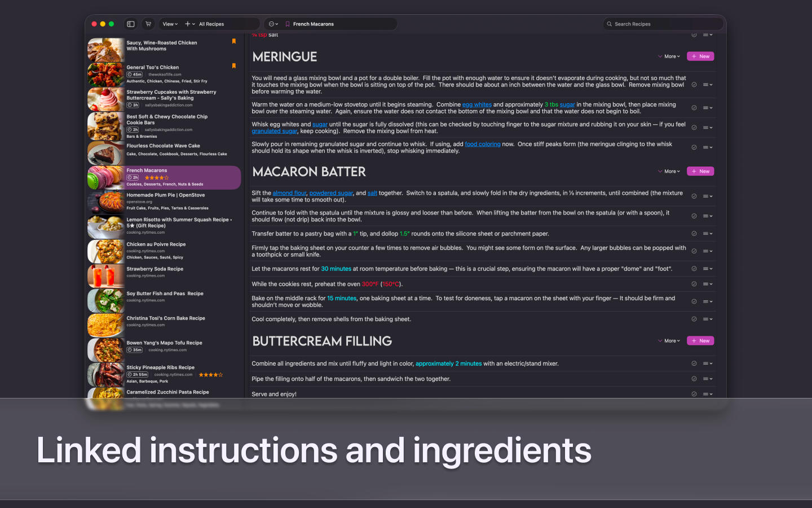This screenshot has height=508, width=812.
Task: Start the '30 minutes' rest timer link
Action: (336, 269)
